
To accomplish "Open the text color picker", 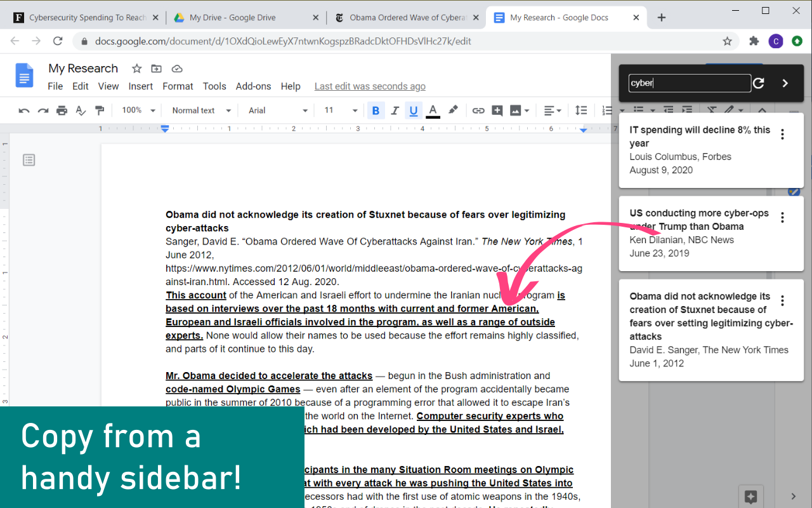I will pos(433,110).
